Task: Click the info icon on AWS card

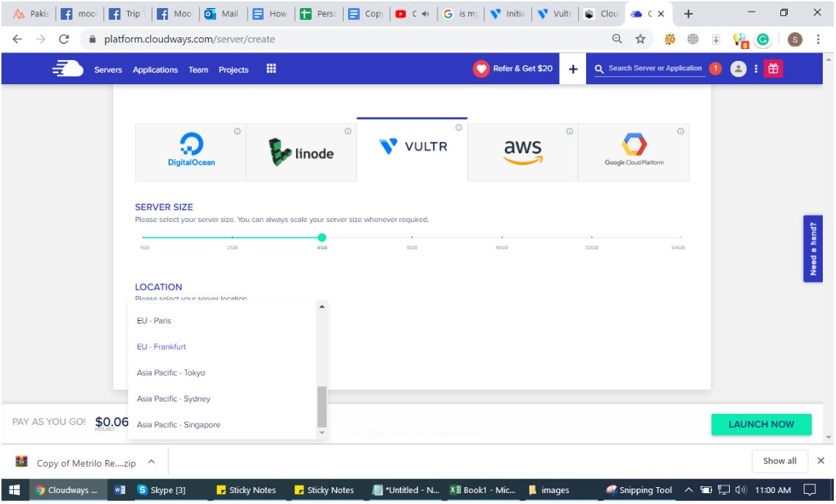Action: (x=569, y=131)
